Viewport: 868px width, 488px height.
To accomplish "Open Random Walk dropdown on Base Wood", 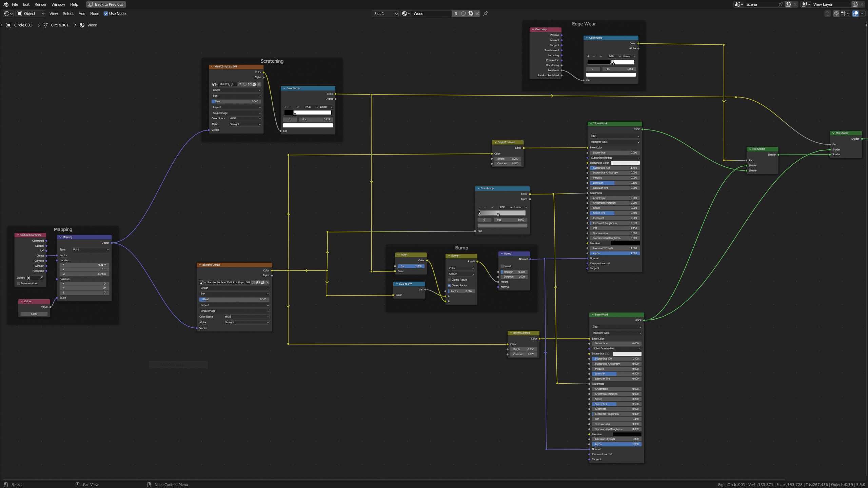I will tap(617, 333).
